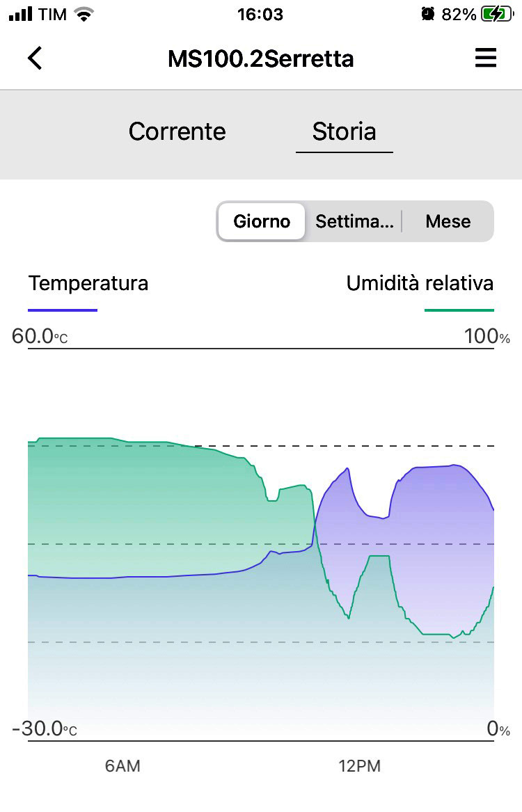Tap the battery charging icon
The image size is (522, 812).
[497, 14]
